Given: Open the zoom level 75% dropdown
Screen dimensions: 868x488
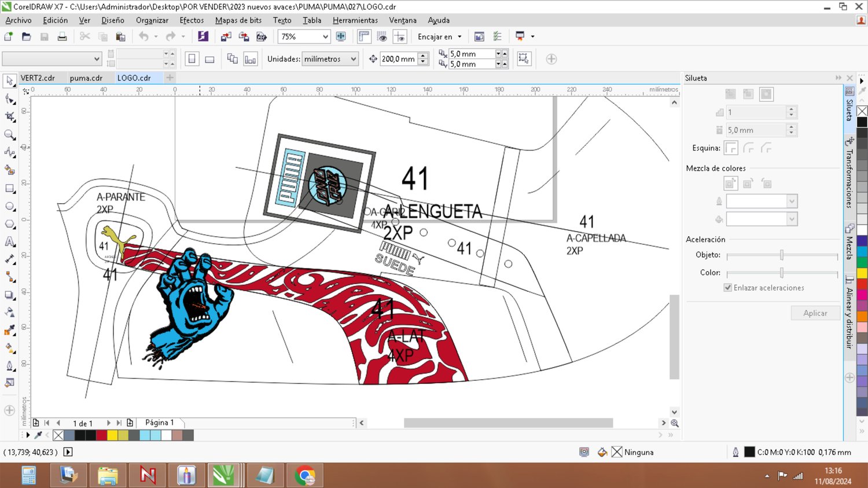Looking at the screenshot, I should [x=325, y=36].
